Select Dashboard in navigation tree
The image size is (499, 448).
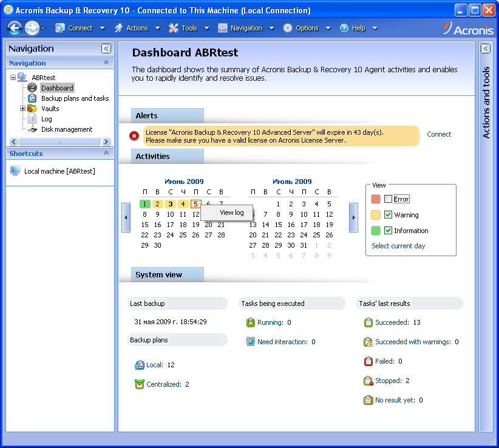pyautogui.click(x=57, y=88)
